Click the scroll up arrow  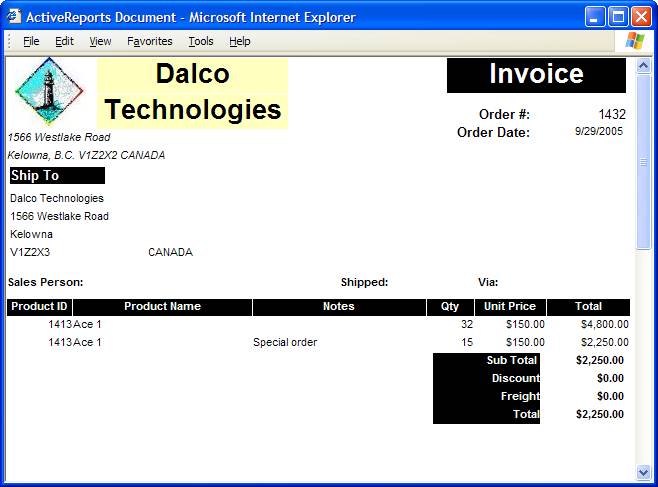(x=643, y=65)
